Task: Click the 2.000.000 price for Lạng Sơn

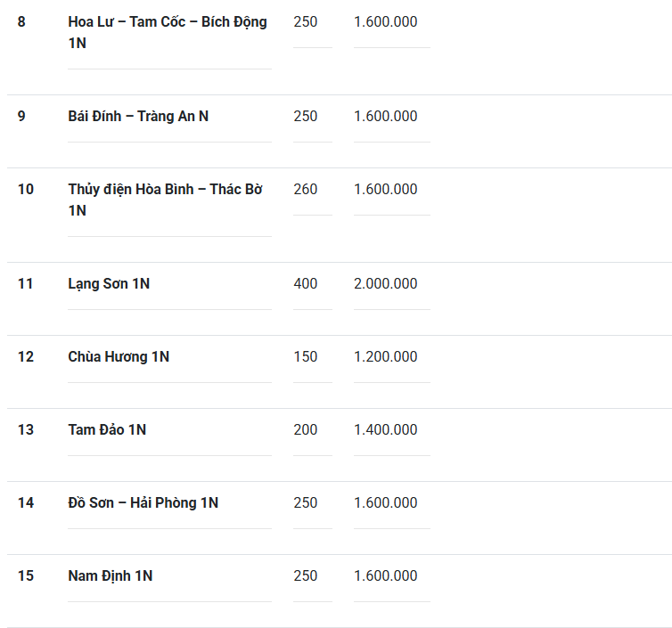Action: click(x=385, y=283)
